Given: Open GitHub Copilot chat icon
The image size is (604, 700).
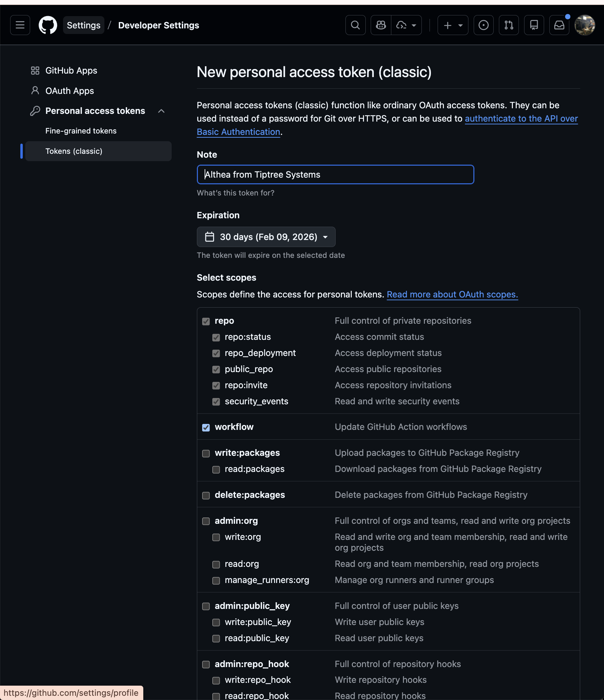Looking at the screenshot, I should click(380, 25).
